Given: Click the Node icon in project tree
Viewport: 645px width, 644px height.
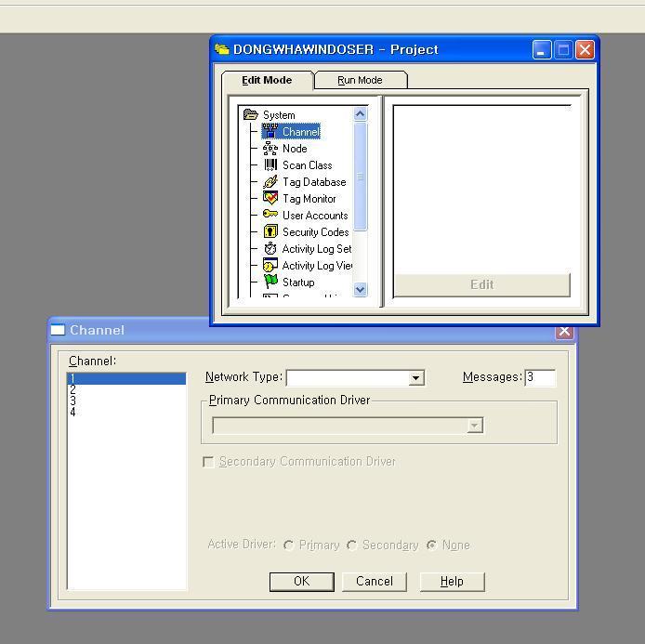Looking at the screenshot, I should [x=270, y=148].
